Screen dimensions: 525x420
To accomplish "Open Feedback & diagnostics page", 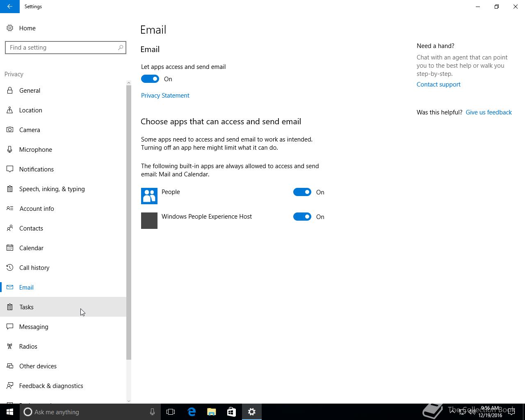I will (63, 386).
